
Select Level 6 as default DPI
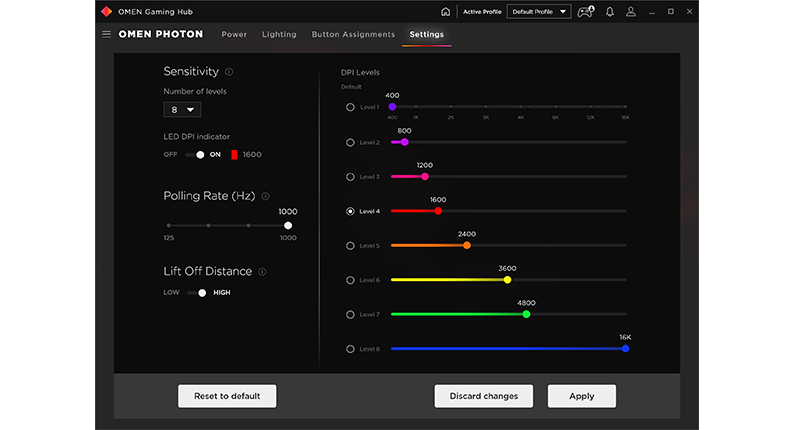click(x=350, y=280)
